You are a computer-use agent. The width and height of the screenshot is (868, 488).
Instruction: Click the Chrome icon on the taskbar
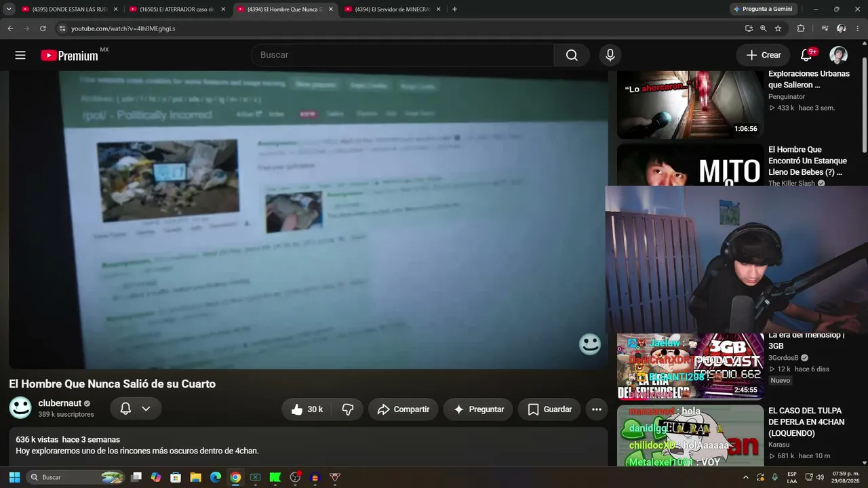tap(235, 477)
